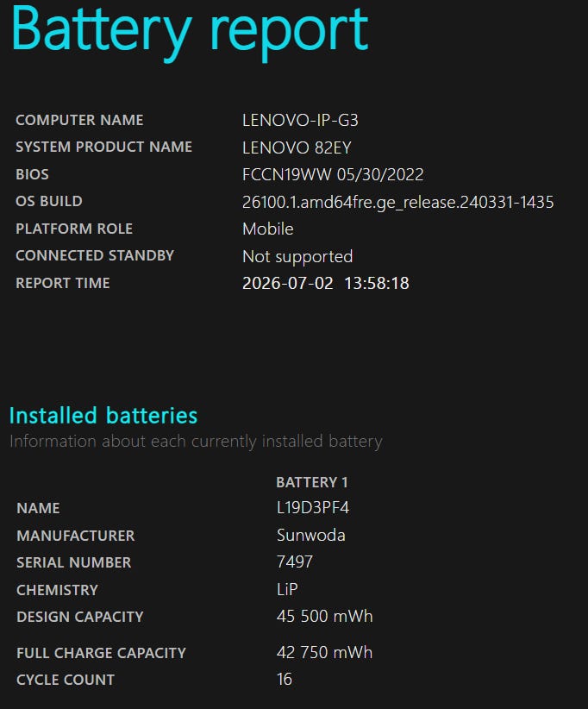Click the LiP chemistry value
Screen dimensions: 588x709
tap(287, 589)
